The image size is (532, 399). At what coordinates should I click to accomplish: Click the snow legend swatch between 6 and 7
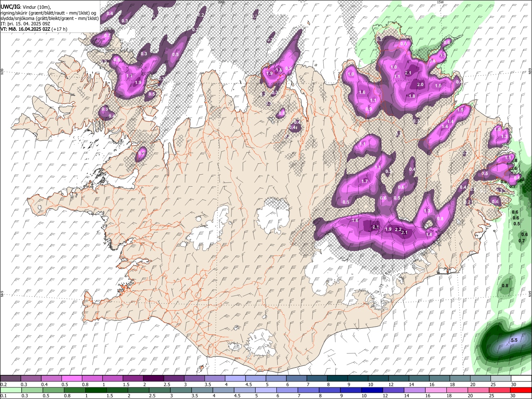click(x=296, y=379)
